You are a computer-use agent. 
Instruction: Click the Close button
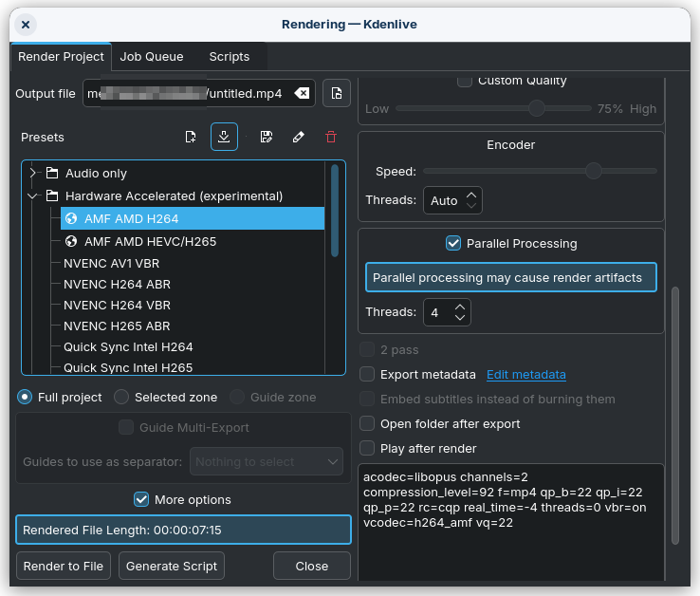(x=312, y=566)
